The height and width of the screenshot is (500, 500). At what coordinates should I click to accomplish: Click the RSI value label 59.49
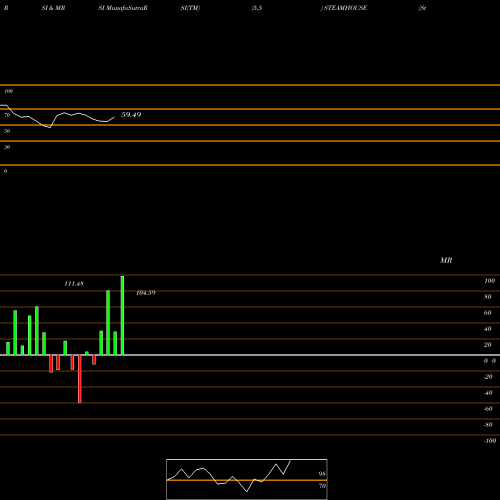(131, 115)
